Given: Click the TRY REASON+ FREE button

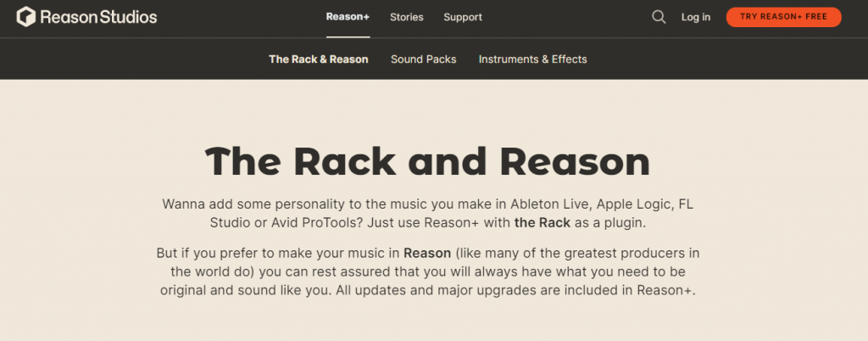Looking at the screenshot, I should [783, 17].
